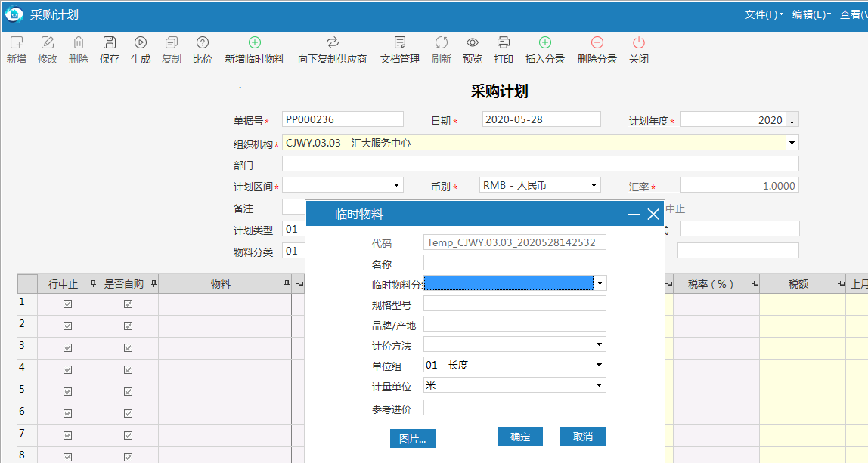The height and width of the screenshot is (463, 868).
Task: Click the 插入分录 insert entry icon
Action: tap(545, 42)
